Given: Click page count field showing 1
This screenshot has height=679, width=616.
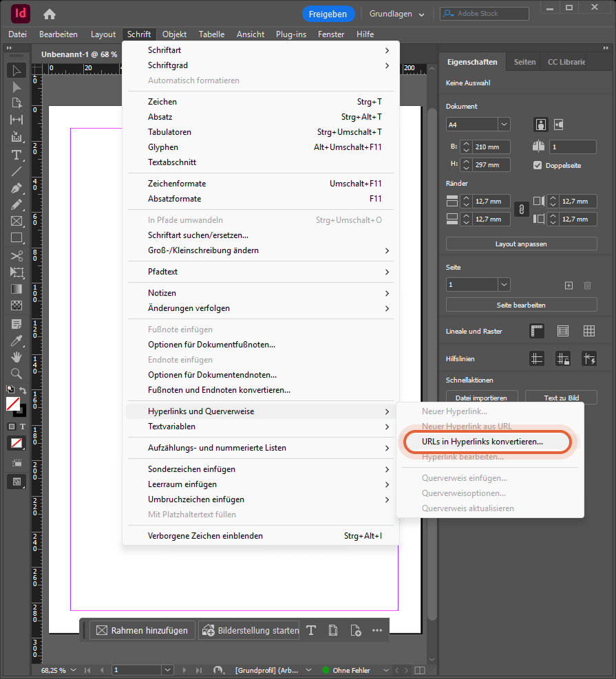Looking at the screenshot, I should point(573,147).
